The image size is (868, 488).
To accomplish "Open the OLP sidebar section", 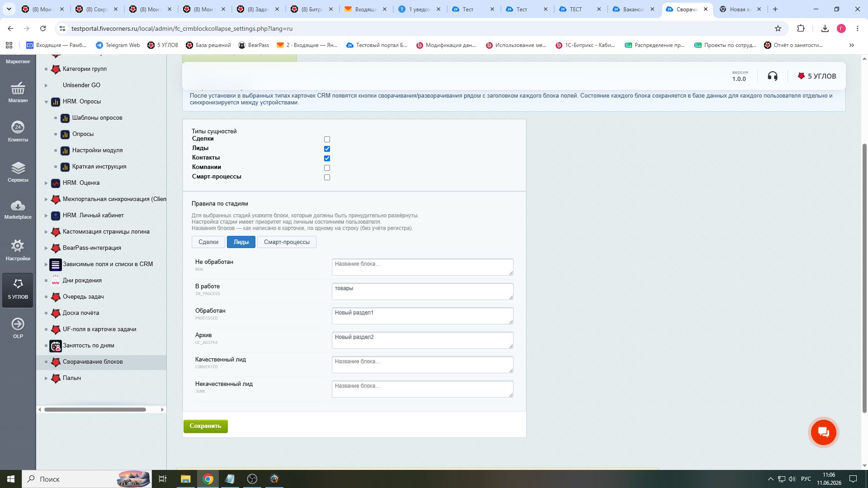I will click(18, 328).
